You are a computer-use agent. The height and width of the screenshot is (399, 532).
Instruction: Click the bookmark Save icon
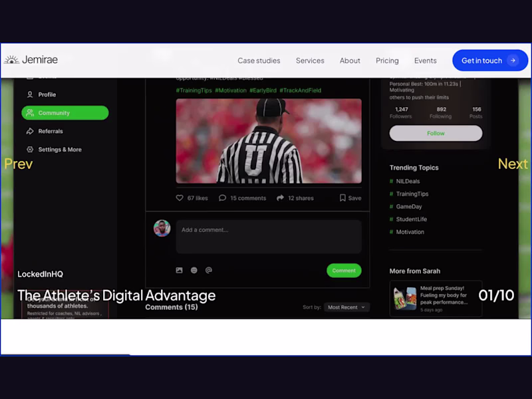[x=342, y=198]
